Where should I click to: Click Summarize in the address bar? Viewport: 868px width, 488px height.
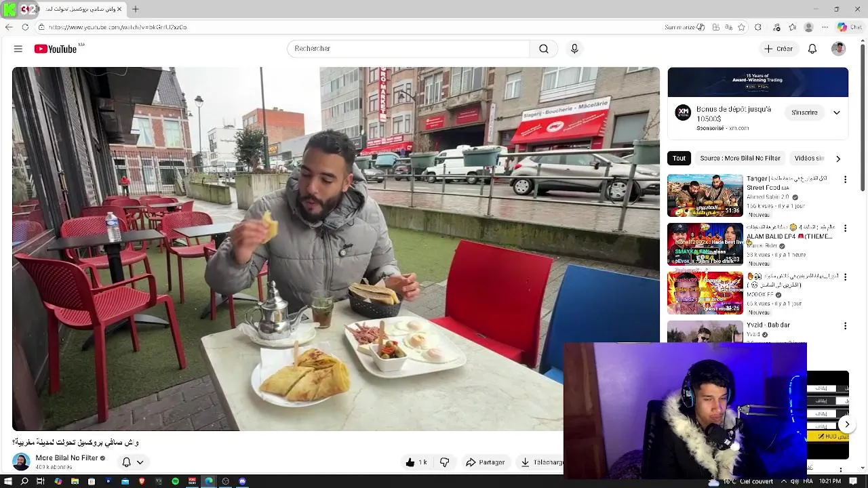(x=684, y=27)
